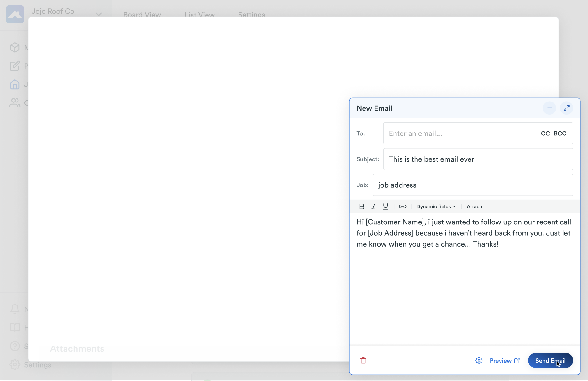588x381 pixels.
Task: Show the CC recipient field
Action: pos(545,133)
